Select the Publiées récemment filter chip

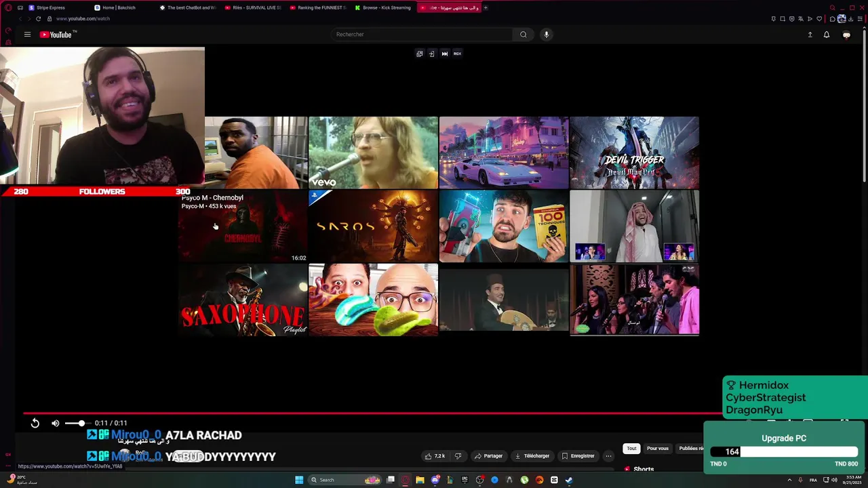pos(691,449)
